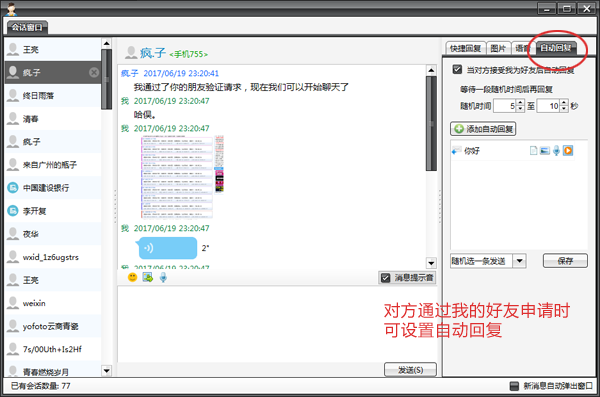This screenshot has height=397, width=600.
Task: Click picture icon in 你好 row
Action: 545,150
